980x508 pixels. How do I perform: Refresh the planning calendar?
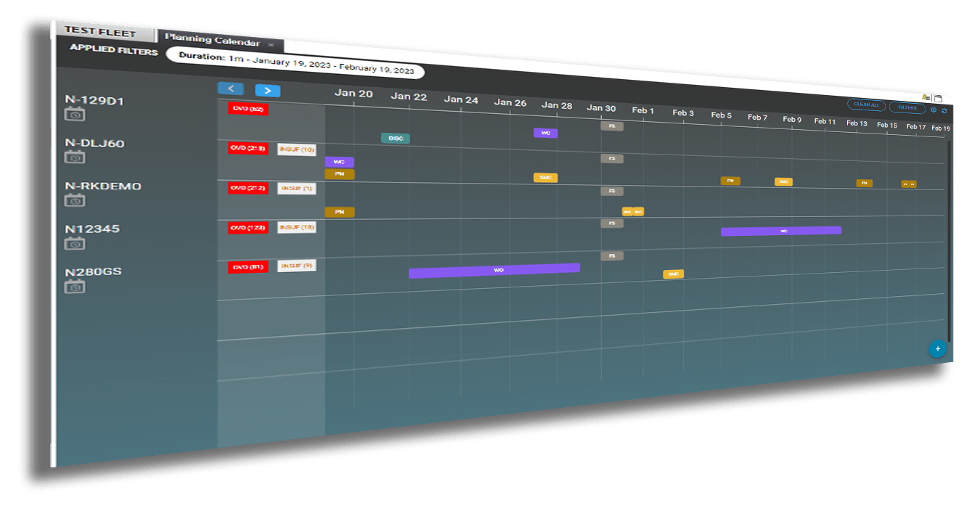(944, 111)
